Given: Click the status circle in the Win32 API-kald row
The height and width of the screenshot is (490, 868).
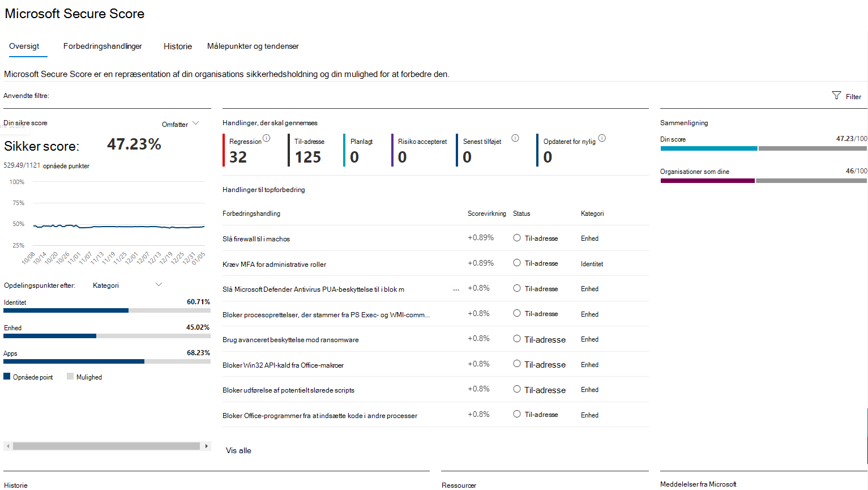Looking at the screenshot, I should coord(517,364).
